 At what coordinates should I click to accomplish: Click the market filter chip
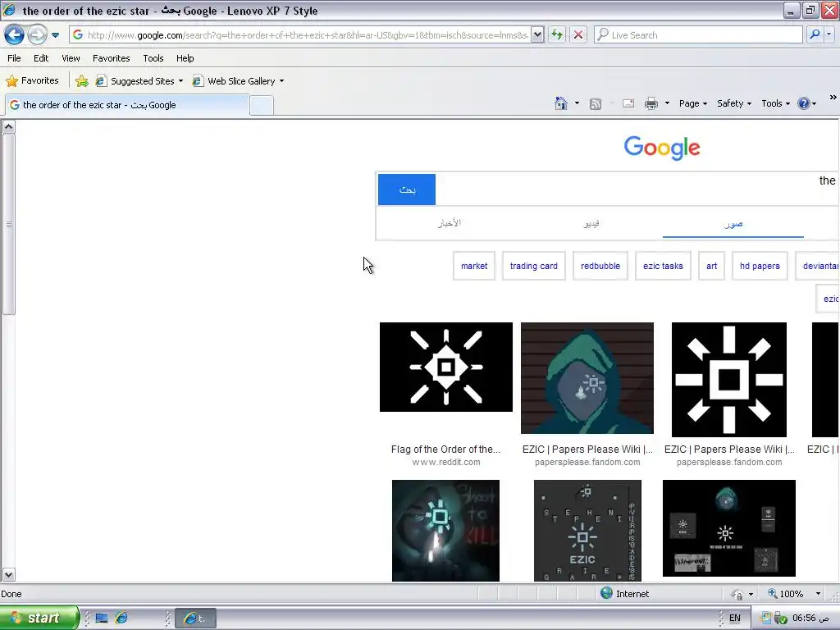pyautogui.click(x=474, y=266)
